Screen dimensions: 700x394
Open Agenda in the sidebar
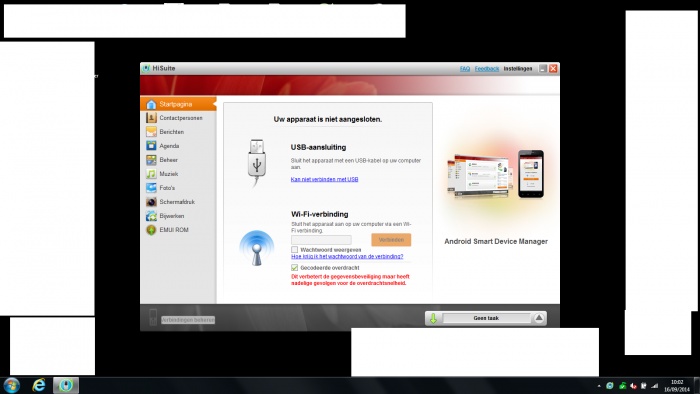coord(178,145)
